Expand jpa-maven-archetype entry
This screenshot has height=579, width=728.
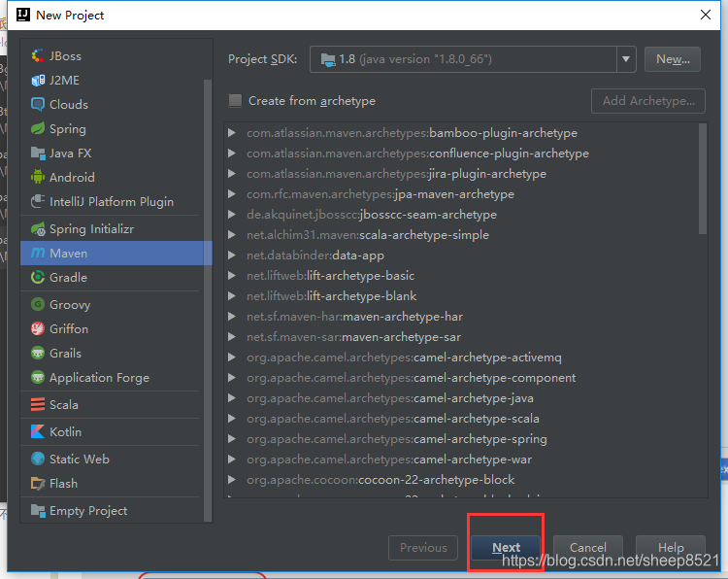232,194
